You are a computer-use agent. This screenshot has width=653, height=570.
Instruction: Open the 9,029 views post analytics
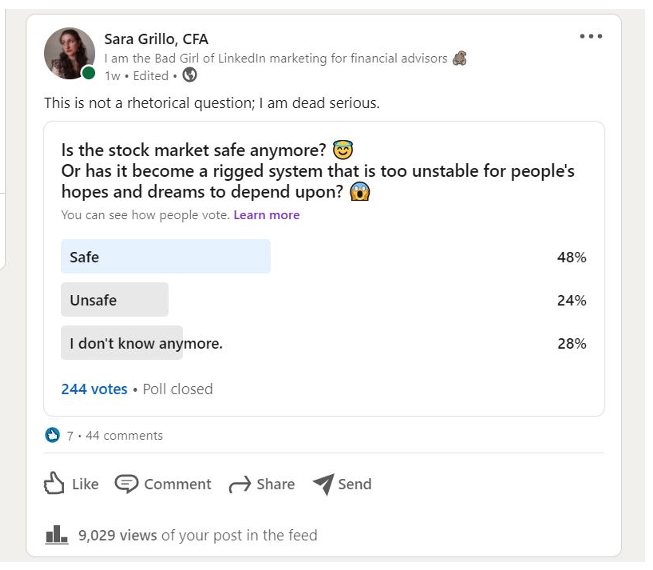click(x=117, y=535)
